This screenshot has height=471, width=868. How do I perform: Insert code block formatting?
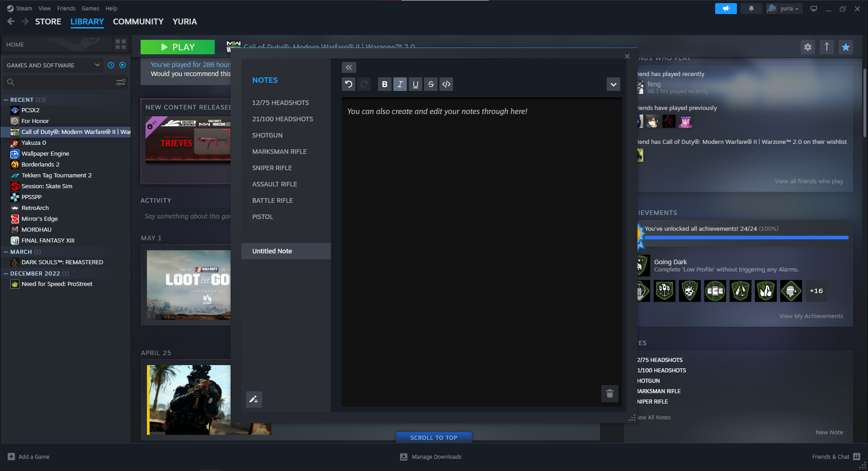(x=446, y=84)
